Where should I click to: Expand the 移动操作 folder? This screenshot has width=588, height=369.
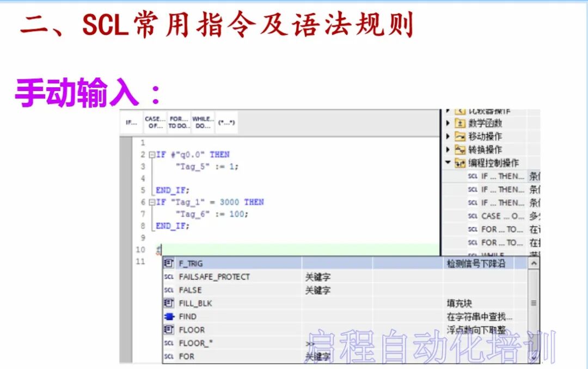click(x=448, y=136)
